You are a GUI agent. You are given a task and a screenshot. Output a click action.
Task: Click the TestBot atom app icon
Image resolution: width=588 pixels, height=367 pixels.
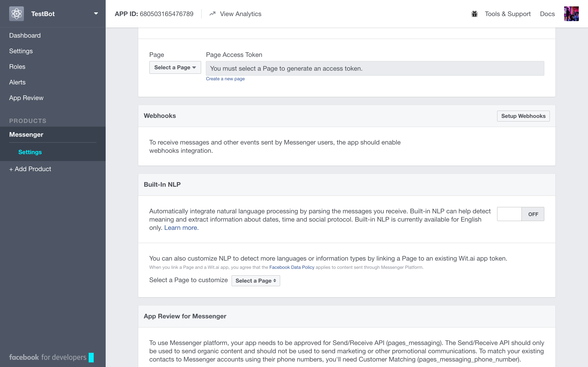click(x=16, y=14)
